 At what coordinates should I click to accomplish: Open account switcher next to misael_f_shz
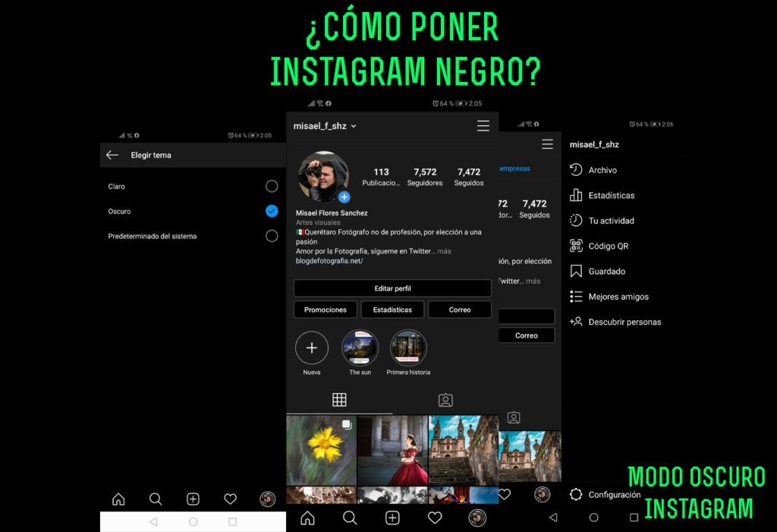point(354,126)
